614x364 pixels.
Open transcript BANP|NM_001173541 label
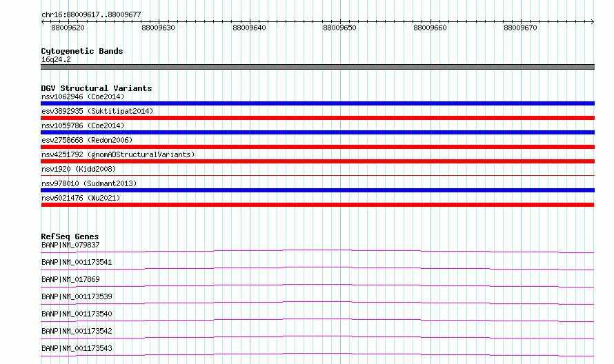click(x=77, y=262)
